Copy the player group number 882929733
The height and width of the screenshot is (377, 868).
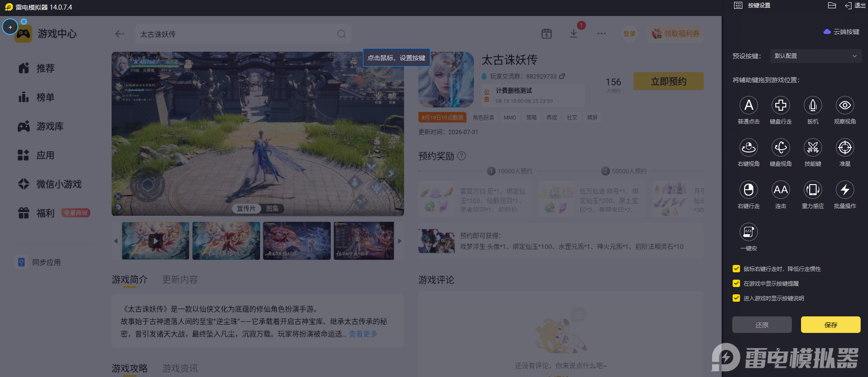[x=562, y=76]
